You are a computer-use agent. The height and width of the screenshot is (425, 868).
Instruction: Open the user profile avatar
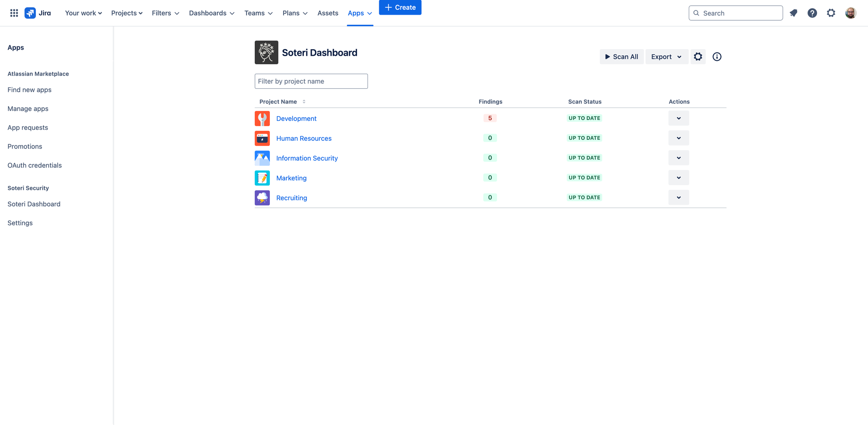click(x=851, y=13)
